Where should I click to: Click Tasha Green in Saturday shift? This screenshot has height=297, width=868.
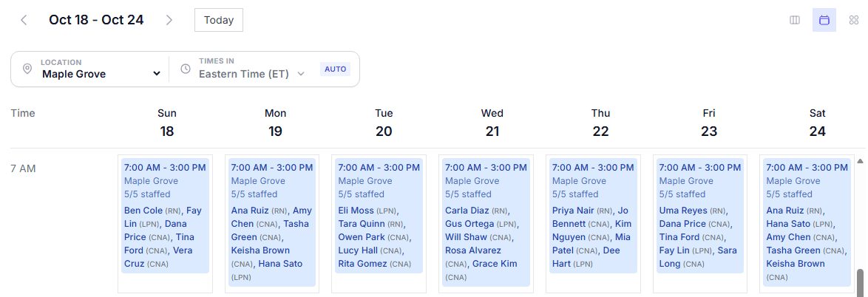pos(794,250)
